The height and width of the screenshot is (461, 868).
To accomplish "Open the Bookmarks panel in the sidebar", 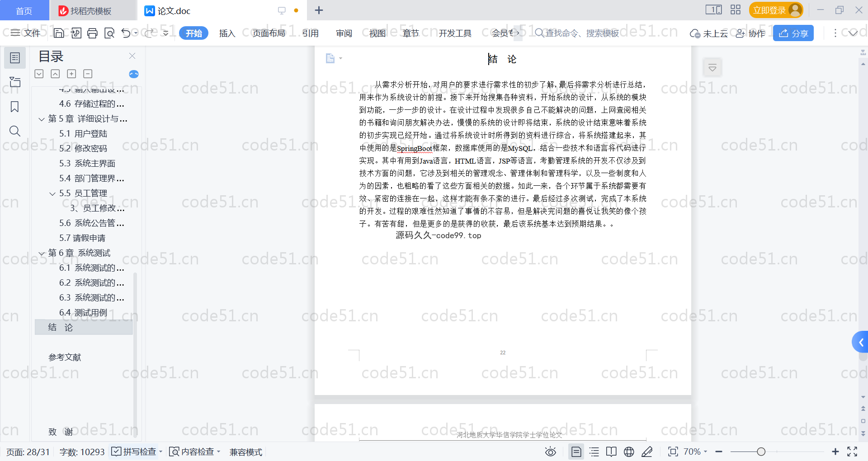I will click(x=15, y=107).
